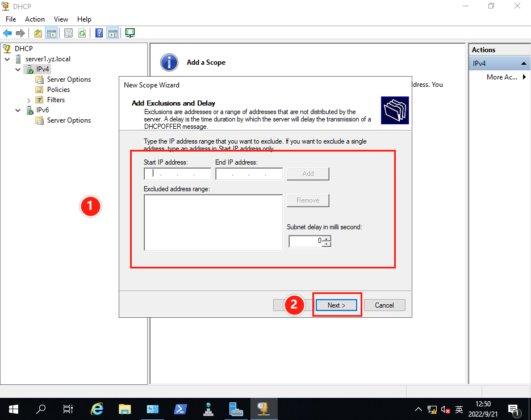Click Next in New Scope Wizard
This screenshot has height=420, width=531.
click(336, 305)
